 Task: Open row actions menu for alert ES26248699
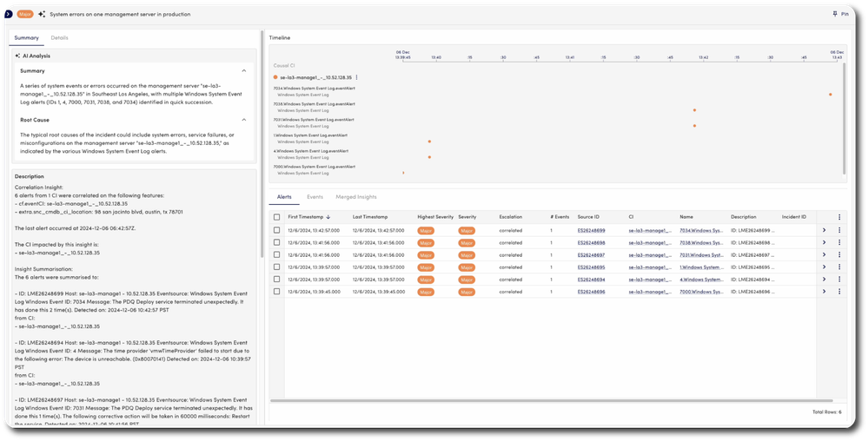[x=839, y=230]
